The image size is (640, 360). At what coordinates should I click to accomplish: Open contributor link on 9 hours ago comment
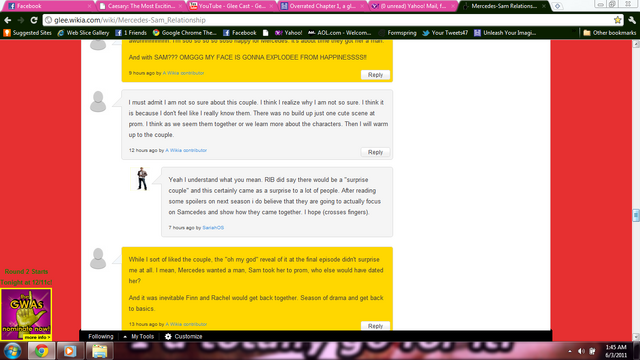pyautogui.click(x=183, y=73)
